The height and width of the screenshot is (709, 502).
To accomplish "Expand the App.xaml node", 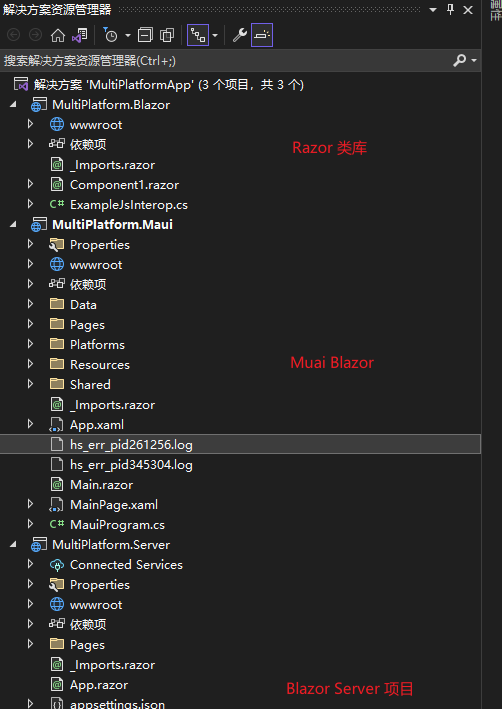I will click(x=30, y=424).
